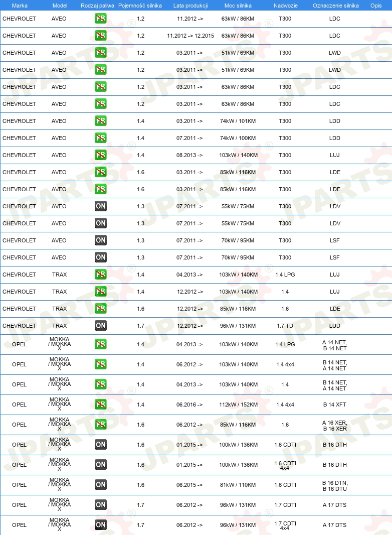
Task: Click the Opis column header
Action: pos(376,6)
